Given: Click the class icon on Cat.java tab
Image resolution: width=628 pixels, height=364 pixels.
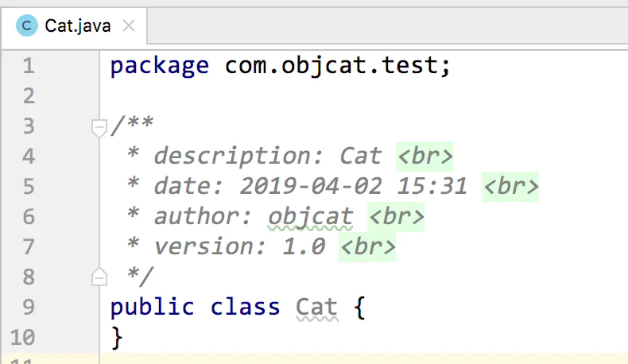Looking at the screenshot, I should pyautogui.click(x=27, y=25).
